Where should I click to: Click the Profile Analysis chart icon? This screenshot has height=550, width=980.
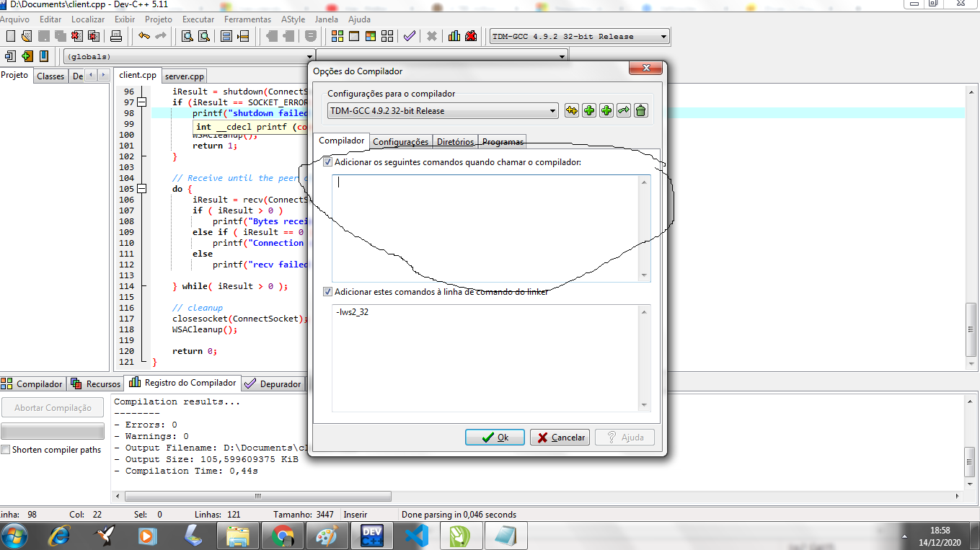(x=454, y=36)
